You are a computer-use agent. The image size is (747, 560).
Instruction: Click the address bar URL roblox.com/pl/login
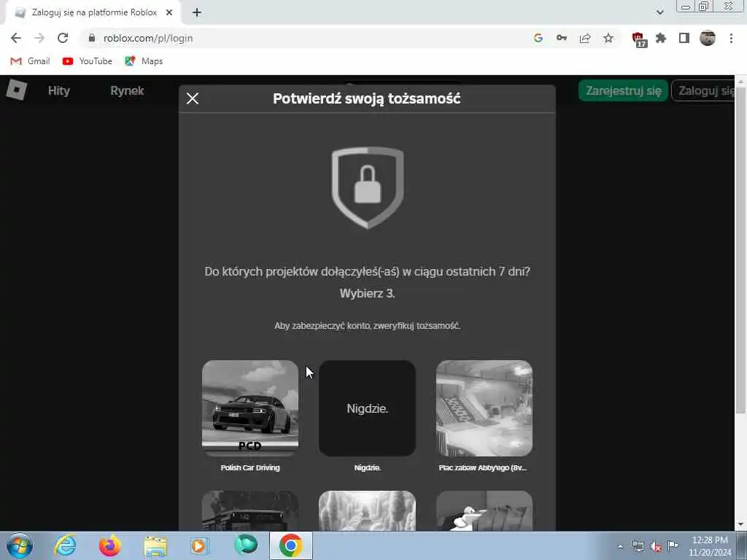pyautogui.click(x=148, y=38)
